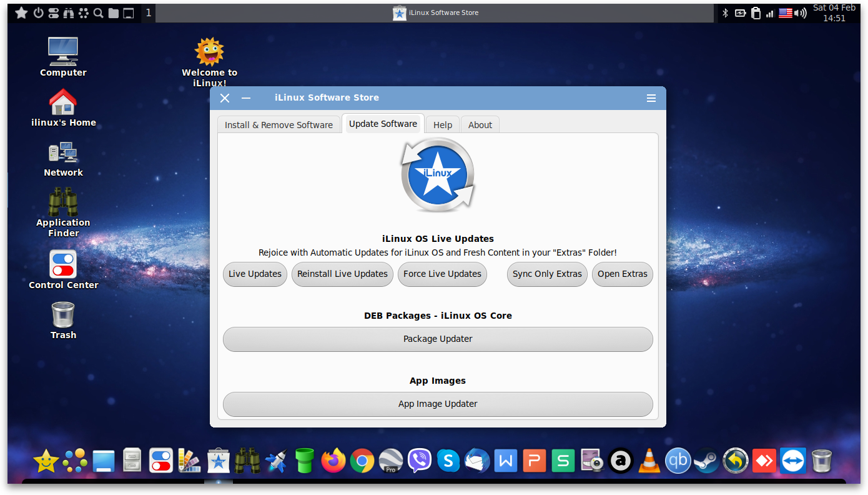Click the folder icon in top panel
The image size is (868, 495).
(x=113, y=12)
